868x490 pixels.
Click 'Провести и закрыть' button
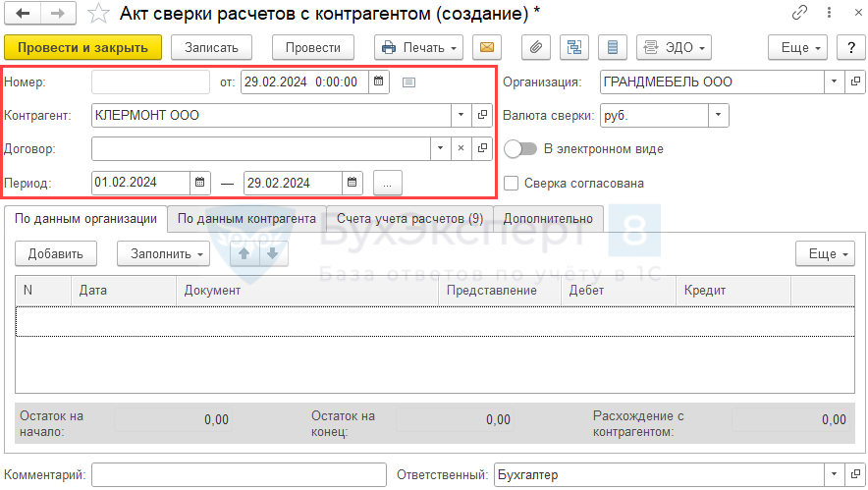tap(82, 47)
